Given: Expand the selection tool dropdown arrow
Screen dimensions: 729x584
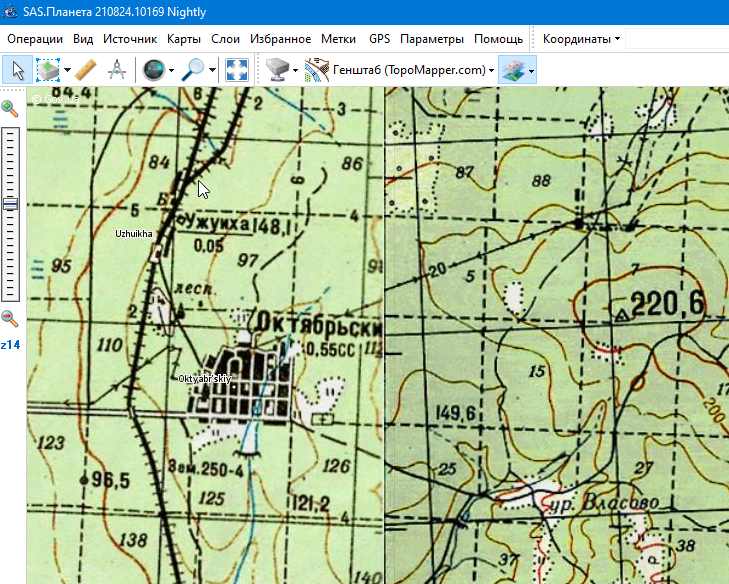Looking at the screenshot, I should point(67,71).
